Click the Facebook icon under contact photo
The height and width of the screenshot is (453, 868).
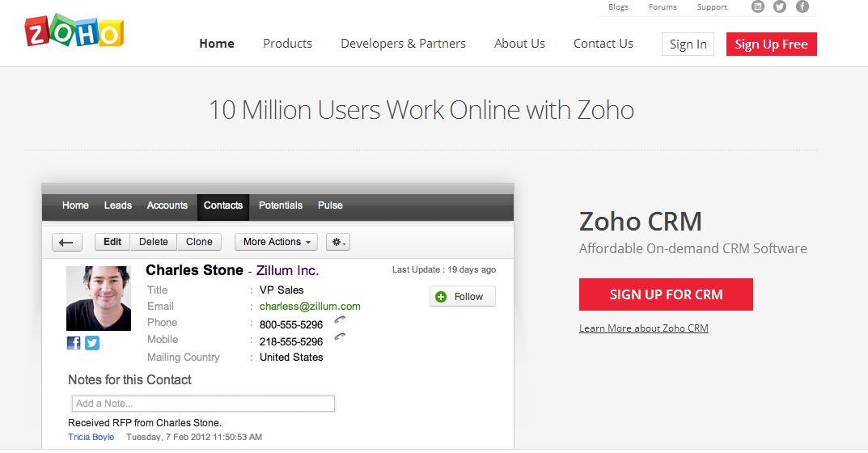(x=74, y=343)
